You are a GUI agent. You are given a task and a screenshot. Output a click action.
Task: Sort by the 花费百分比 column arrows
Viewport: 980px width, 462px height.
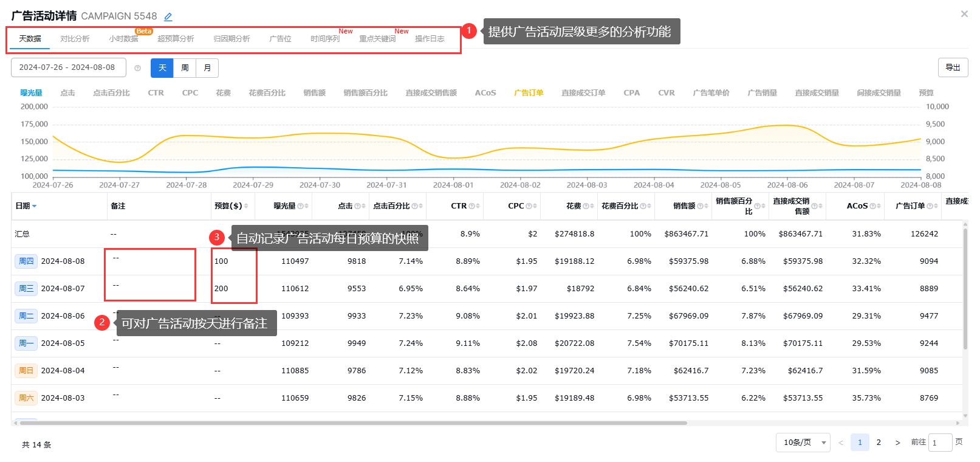[x=649, y=206]
